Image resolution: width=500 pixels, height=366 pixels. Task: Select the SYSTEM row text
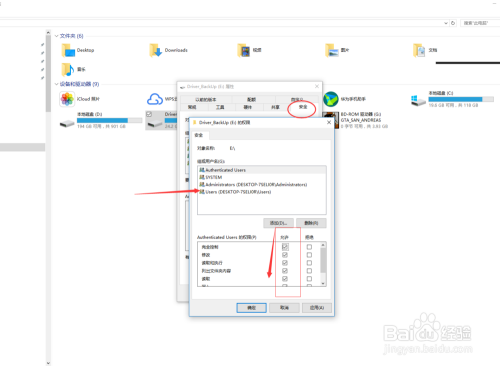[x=214, y=177]
